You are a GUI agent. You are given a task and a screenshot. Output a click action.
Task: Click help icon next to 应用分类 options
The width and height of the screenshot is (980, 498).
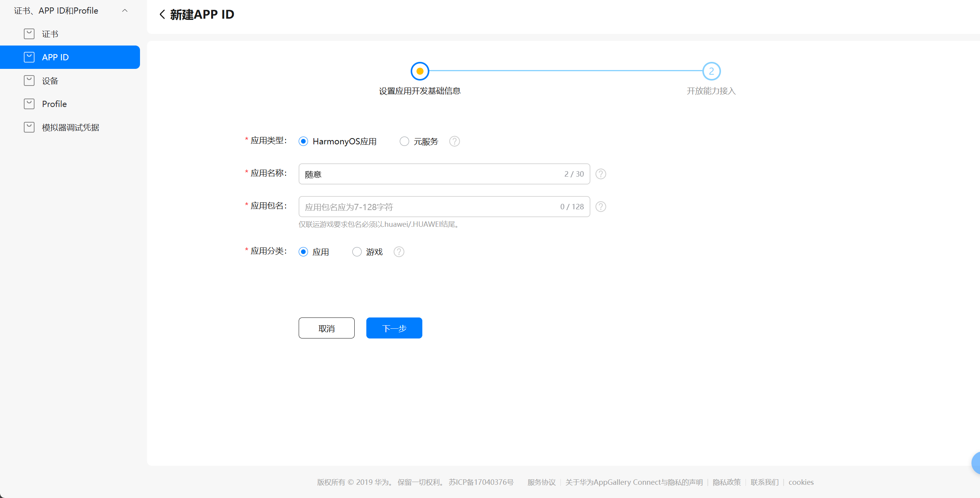[399, 252]
